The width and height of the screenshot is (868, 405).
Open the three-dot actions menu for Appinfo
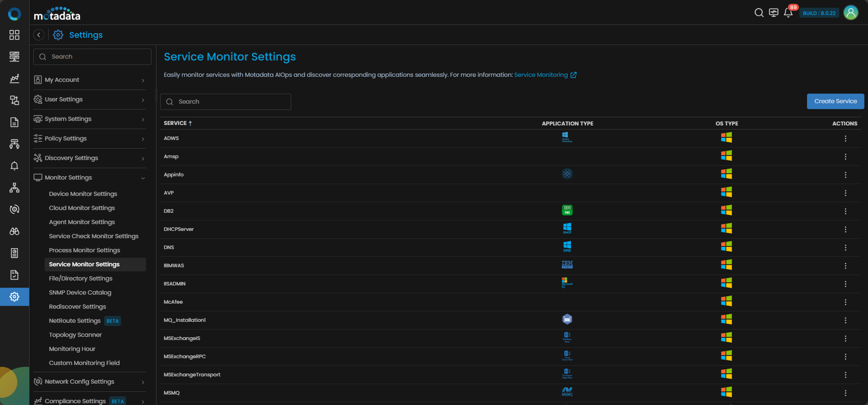tap(846, 175)
